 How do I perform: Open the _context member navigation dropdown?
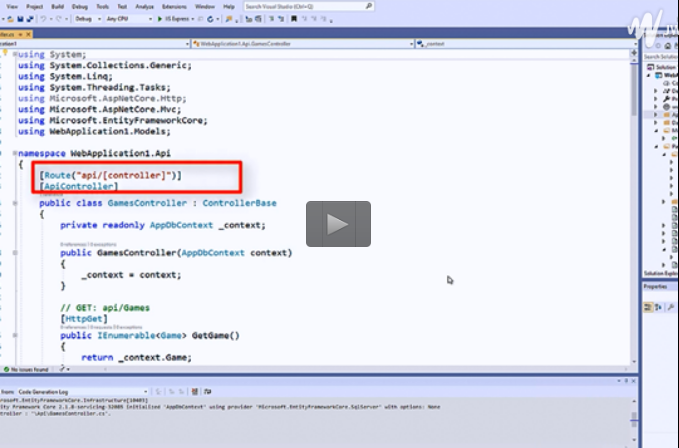click(520, 45)
